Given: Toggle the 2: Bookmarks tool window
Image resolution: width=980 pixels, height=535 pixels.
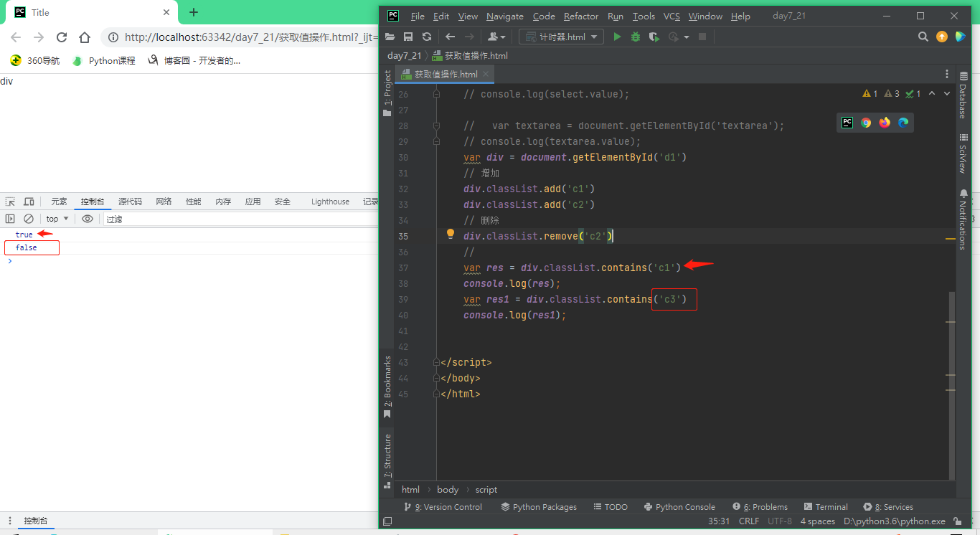Looking at the screenshot, I should click(387, 387).
